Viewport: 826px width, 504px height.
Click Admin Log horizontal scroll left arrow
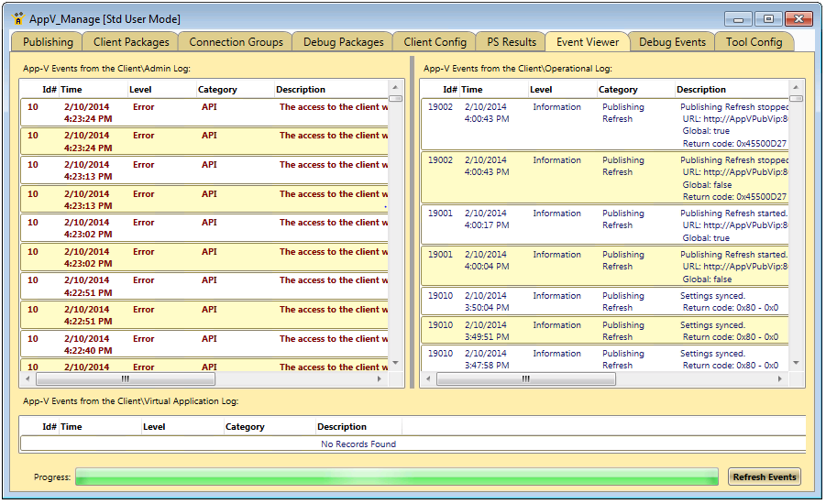[28, 378]
